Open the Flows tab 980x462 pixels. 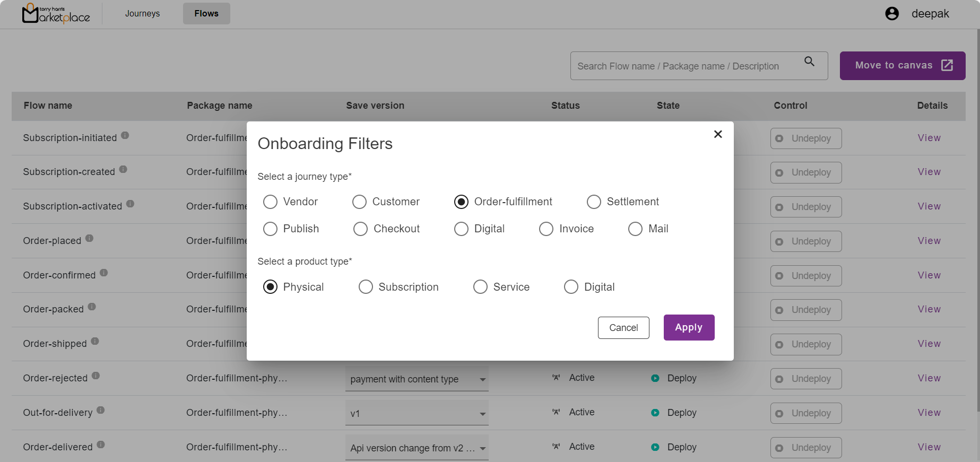206,14
